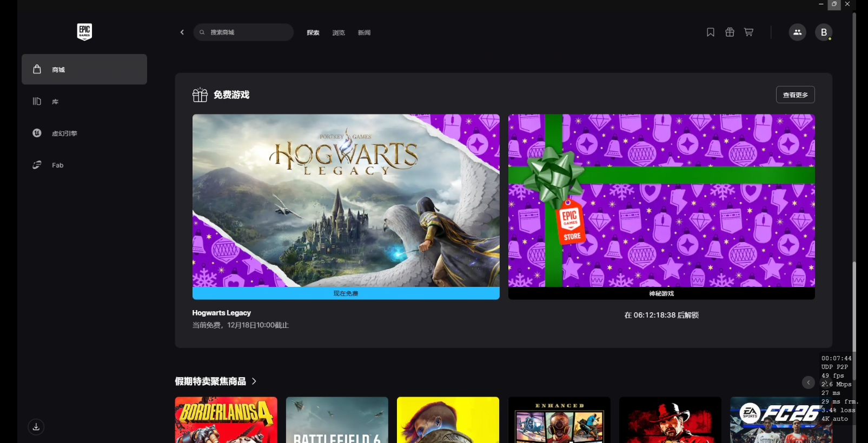Open the Hogwarts Legacy banner image
The image size is (868, 443).
point(346,200)
